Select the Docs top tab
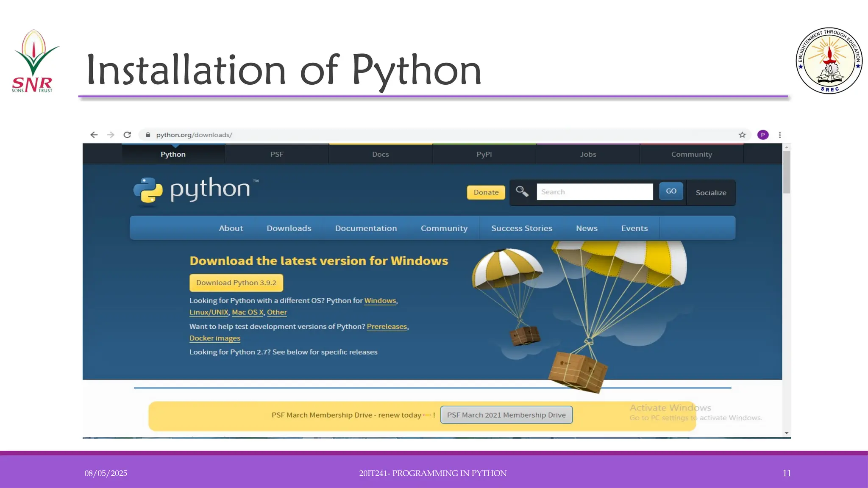 coord(381,154)
